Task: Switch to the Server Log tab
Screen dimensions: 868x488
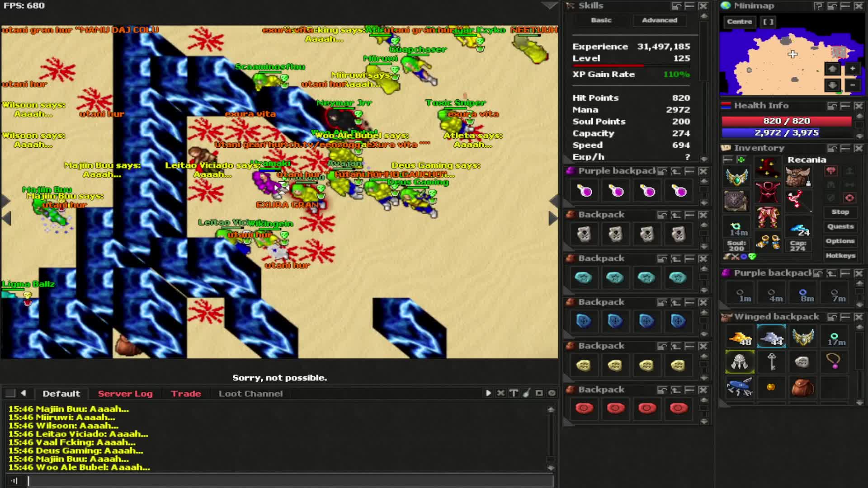Action: tap(125, 394)
